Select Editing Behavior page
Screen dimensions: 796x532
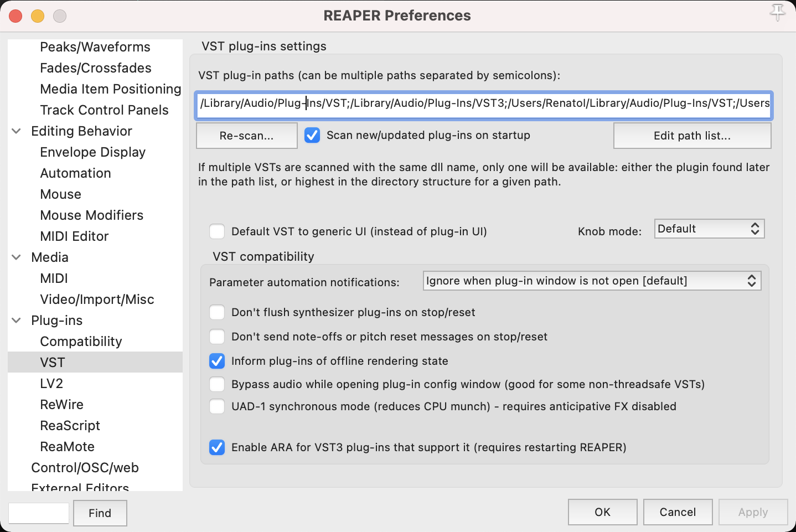pos(82,131)
